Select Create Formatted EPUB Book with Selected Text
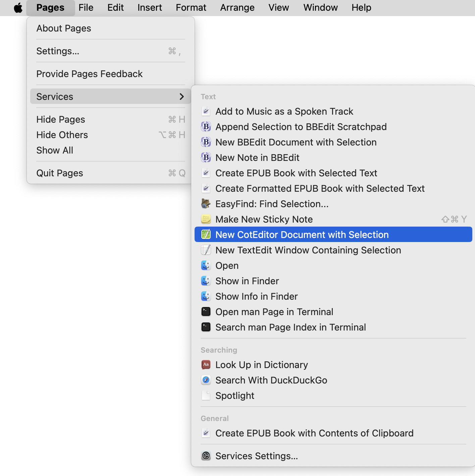Viewport: 475px width, 476px height. click(333, 188)
